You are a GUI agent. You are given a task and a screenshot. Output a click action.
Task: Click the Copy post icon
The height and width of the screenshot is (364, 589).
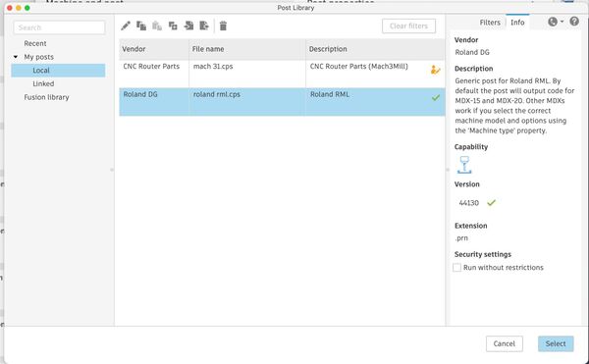click(141, 26)
